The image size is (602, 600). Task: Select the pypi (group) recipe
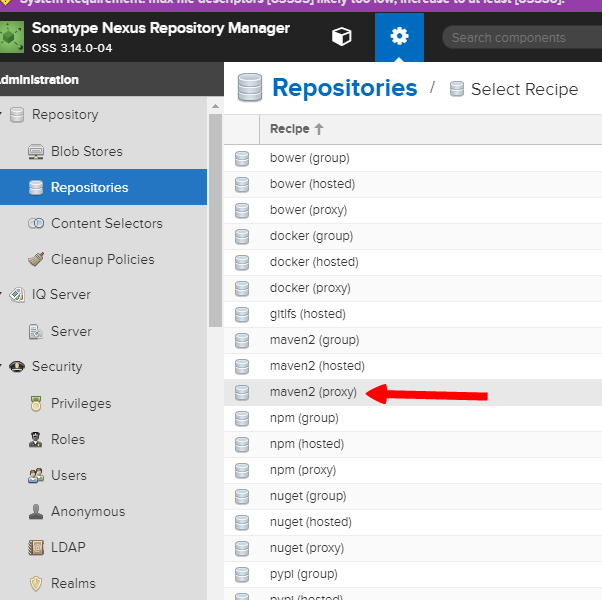[413, 575]
